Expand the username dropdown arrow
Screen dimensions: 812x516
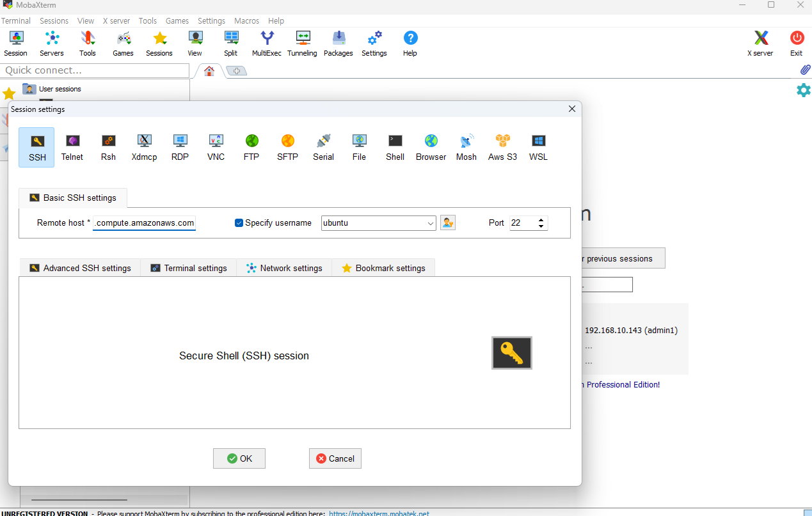click(431, 223)
